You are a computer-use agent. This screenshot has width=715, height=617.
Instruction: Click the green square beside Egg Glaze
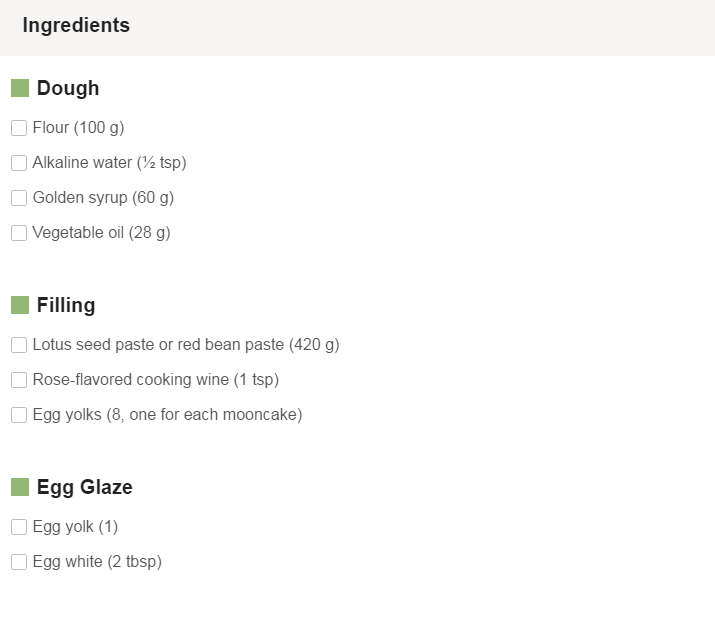coord(20,487)
